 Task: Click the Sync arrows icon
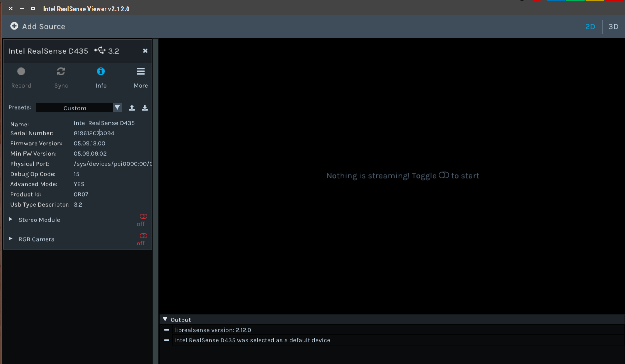[x=61, y=72]
